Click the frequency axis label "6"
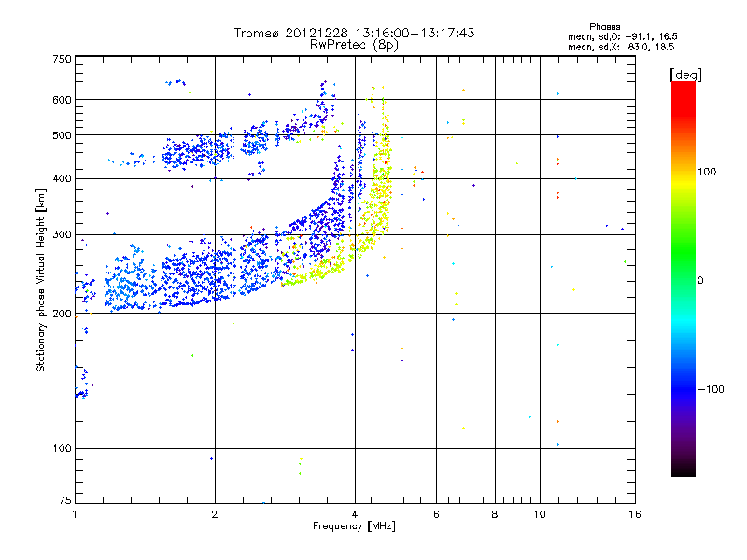The height and width of the screenshot is (560, 747). (x=436, y=514)
